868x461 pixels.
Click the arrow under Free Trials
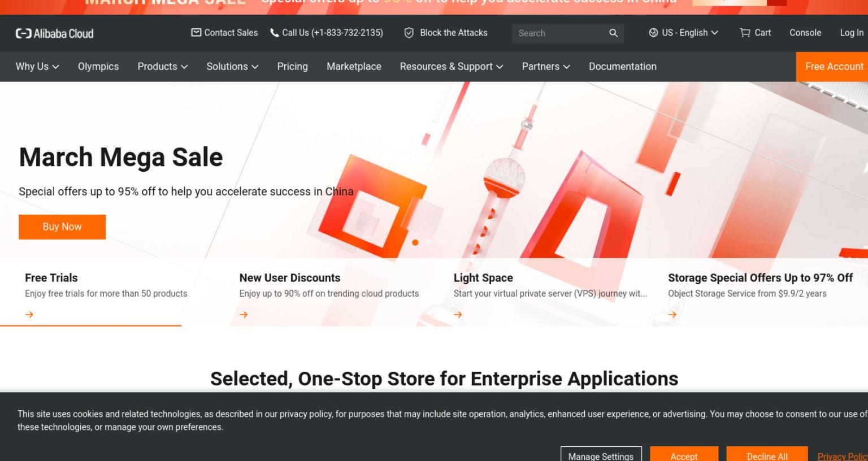point(29,315)
